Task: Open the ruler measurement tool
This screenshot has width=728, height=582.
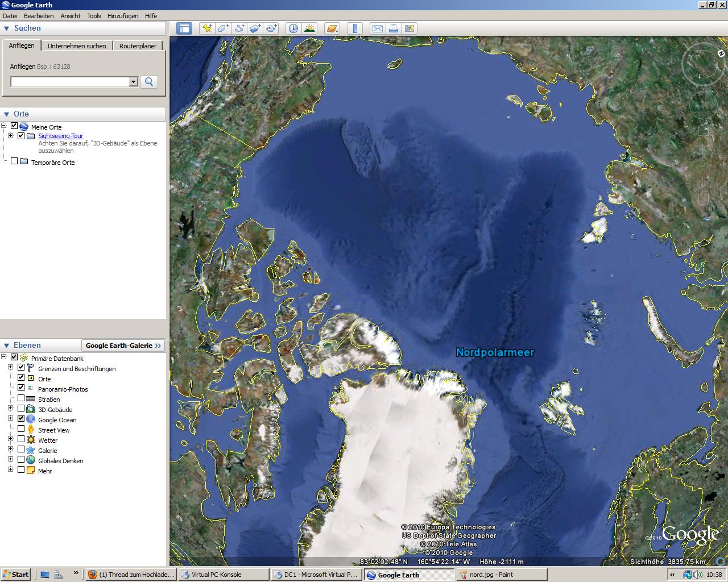Action: [x=355, y=28]
